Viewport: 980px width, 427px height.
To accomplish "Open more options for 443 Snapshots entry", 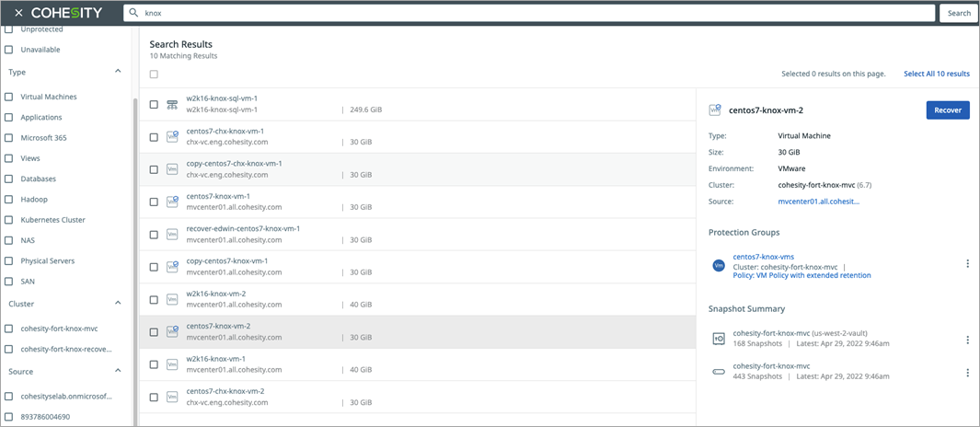I will [967, 372].
